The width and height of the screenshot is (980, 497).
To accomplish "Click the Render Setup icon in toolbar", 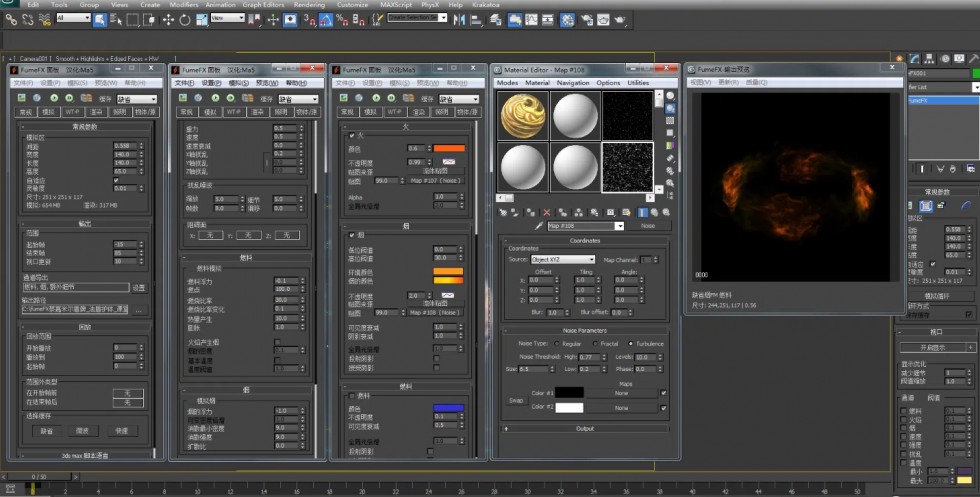I will click(587, 20).
